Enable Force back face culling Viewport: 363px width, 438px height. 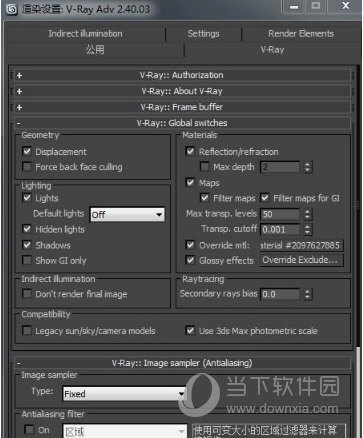(27, 166)
